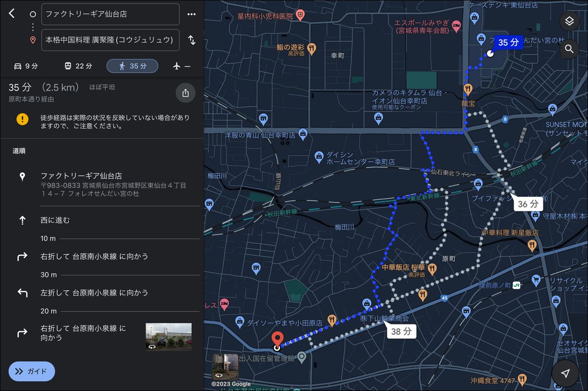Click the 龍宝 restaurant marker
Screen dimensions: 588x391
click(468, 89)
